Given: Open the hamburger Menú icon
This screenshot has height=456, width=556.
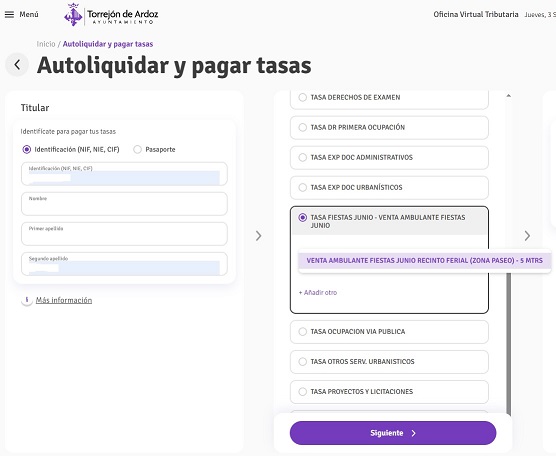Looking at the screenshot, I should [x=9, y=15].
